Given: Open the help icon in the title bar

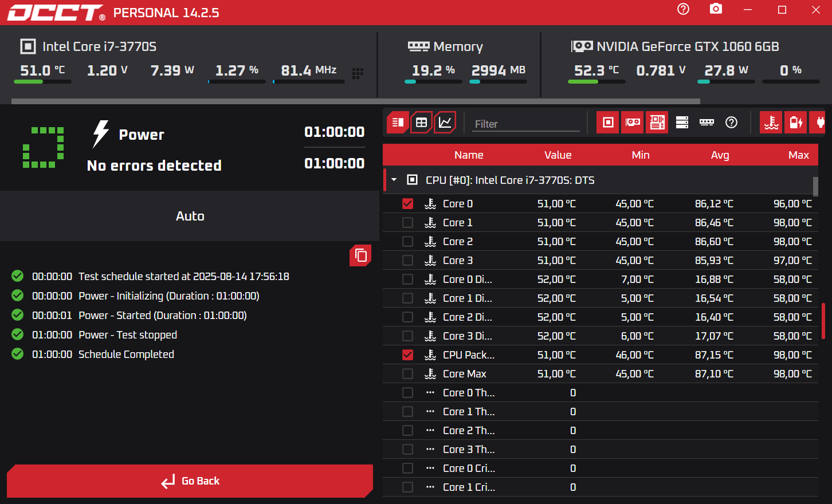Looking at the screenshot, I should click(683, 9).
